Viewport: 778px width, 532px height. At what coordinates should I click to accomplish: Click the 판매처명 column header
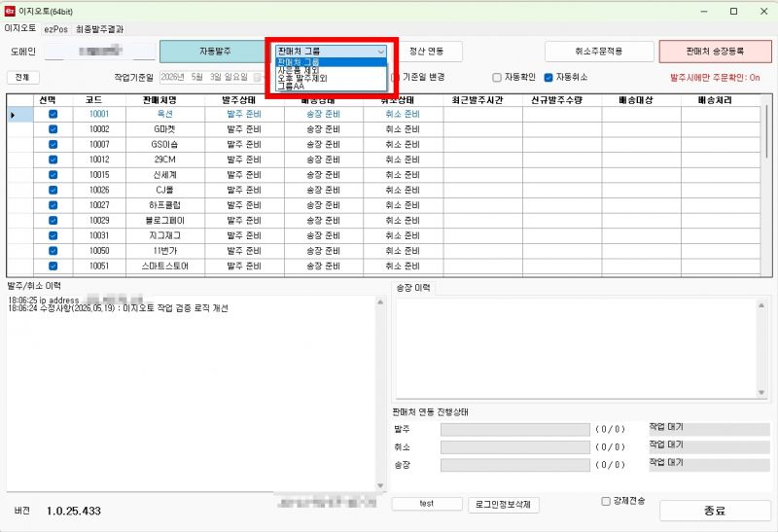click(x=165, y=100)
